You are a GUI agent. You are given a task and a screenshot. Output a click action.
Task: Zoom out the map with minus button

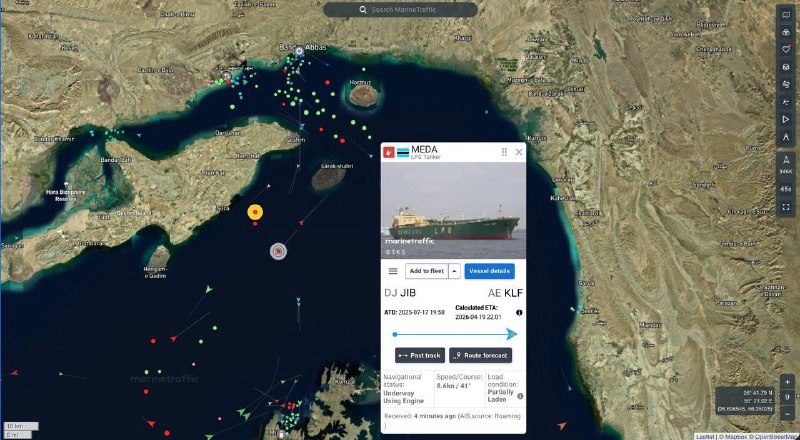click(x=787, y=412)
